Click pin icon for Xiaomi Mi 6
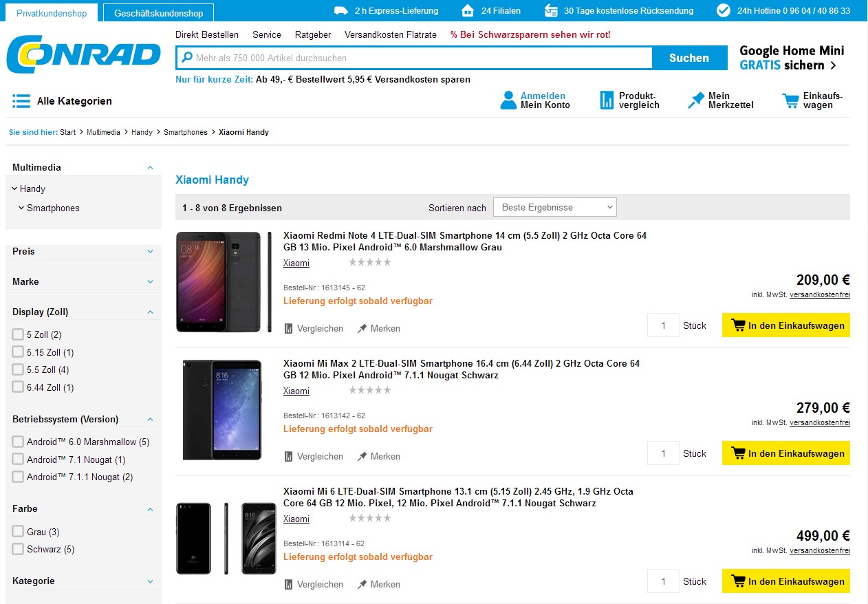Image resolution: width=868 pixels, height=604 pixels. pos(362,585)
